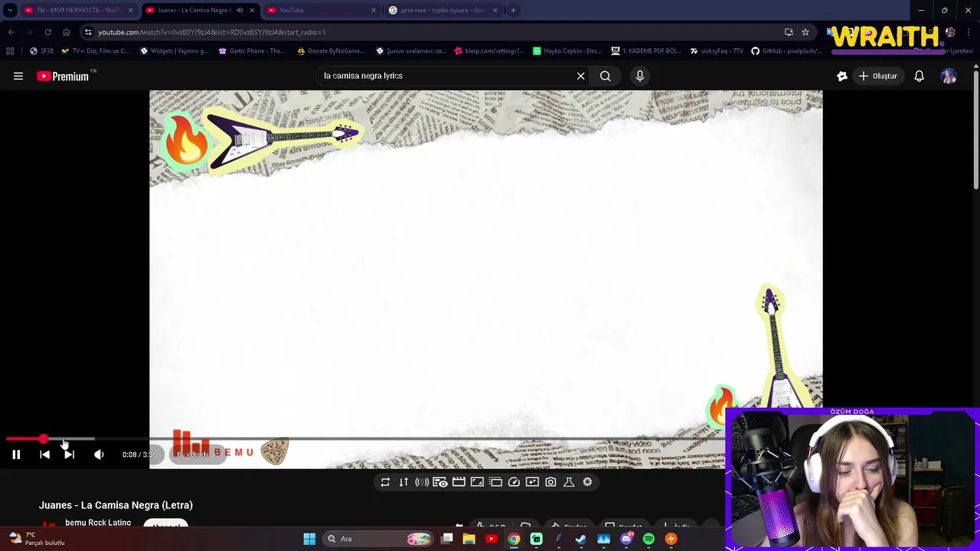The width and height of the screenshot is (980, 551).
Task: Click the flask experiments icon
Action: [569, 482]
